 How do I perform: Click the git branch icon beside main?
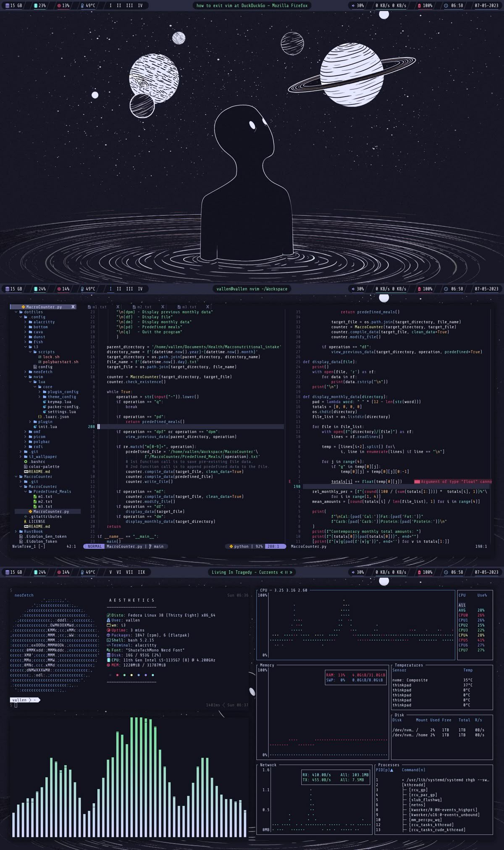150,546
